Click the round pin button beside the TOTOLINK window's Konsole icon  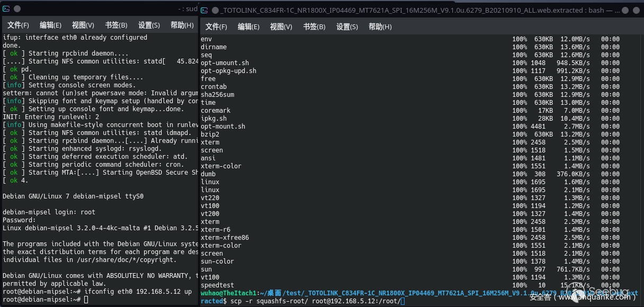coord(215,10)
